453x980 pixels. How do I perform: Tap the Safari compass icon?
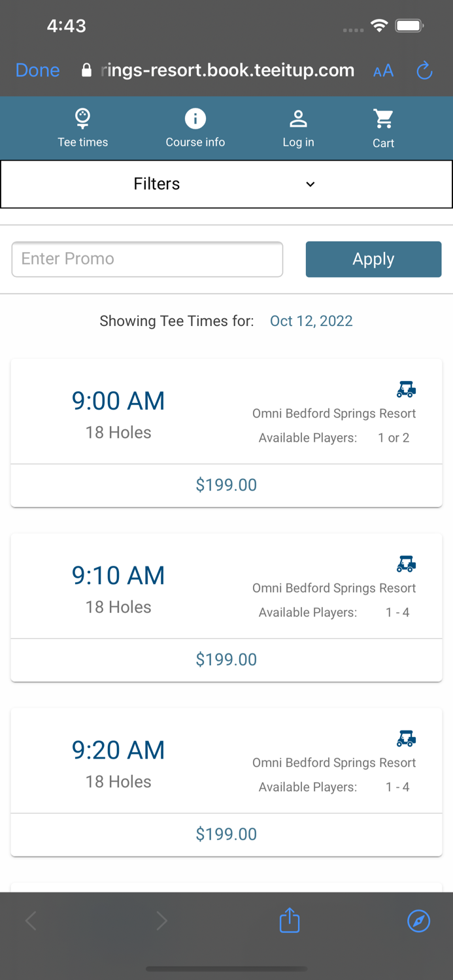click(x=418, y=921)
